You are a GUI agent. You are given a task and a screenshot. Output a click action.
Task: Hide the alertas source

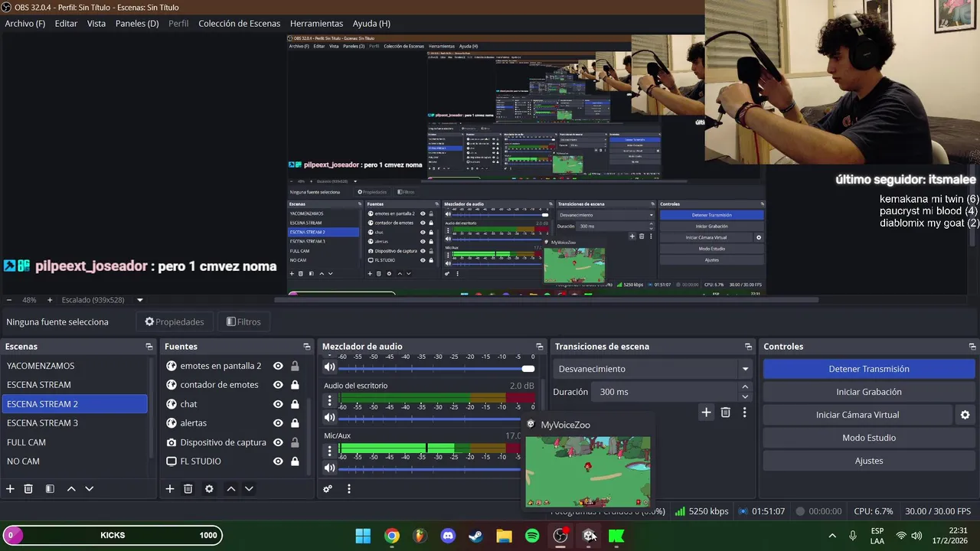(278, 423)
